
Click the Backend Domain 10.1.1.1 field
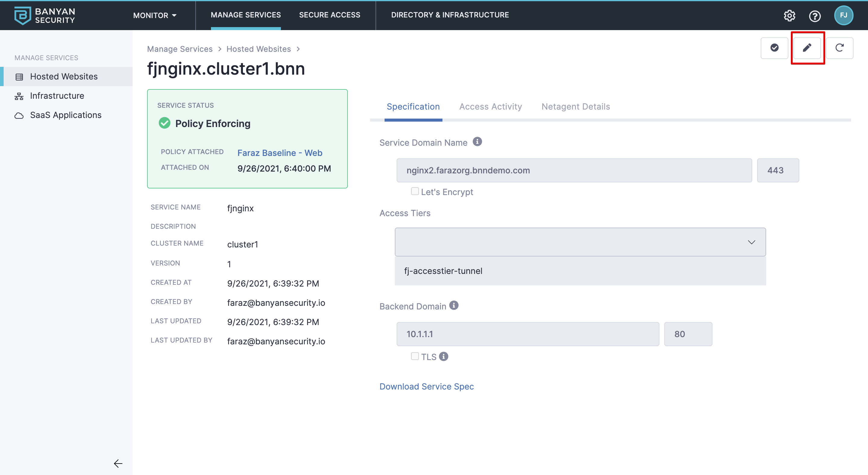pyautogui.click(x=527, y=334)
